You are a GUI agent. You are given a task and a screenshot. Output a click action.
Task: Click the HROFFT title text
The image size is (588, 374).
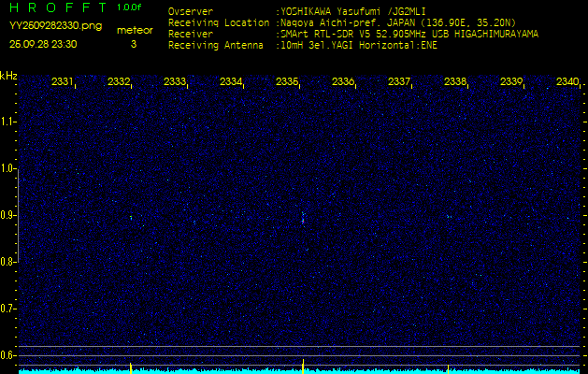tap(57, 8)
